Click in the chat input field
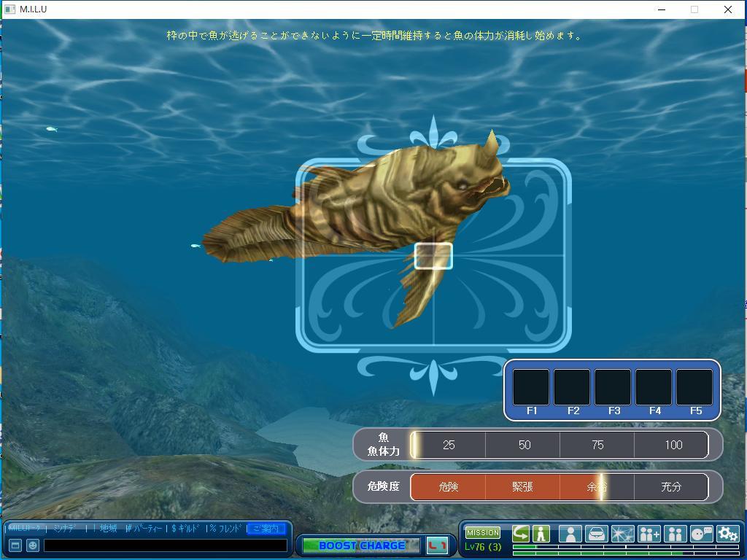Viewport: 747px width, 560px height. point(165,545)
